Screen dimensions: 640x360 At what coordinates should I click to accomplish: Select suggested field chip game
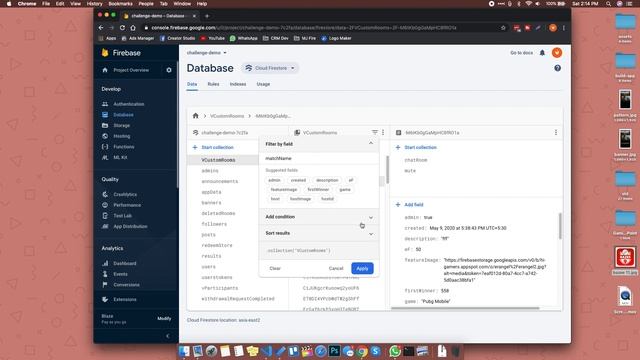coord(345,189)
